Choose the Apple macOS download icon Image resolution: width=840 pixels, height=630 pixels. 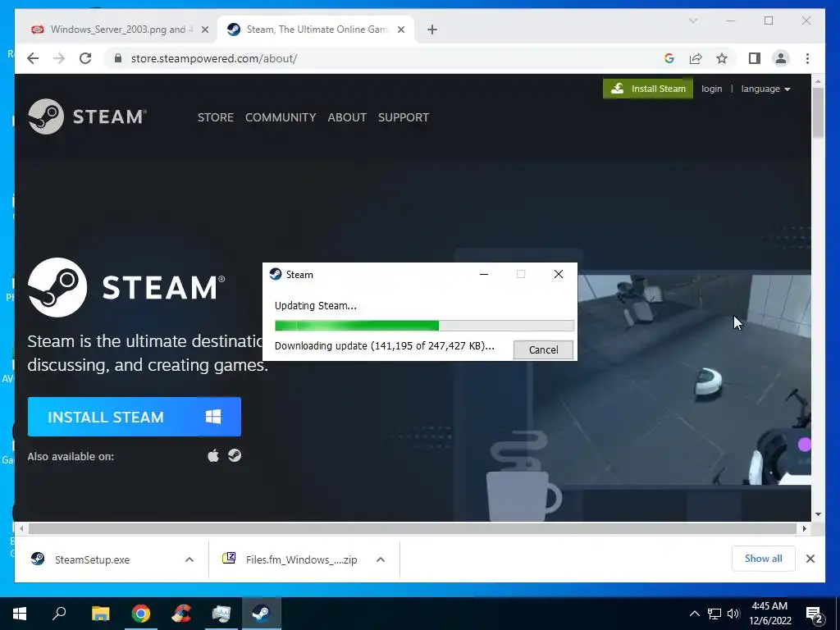coord(213,455)
